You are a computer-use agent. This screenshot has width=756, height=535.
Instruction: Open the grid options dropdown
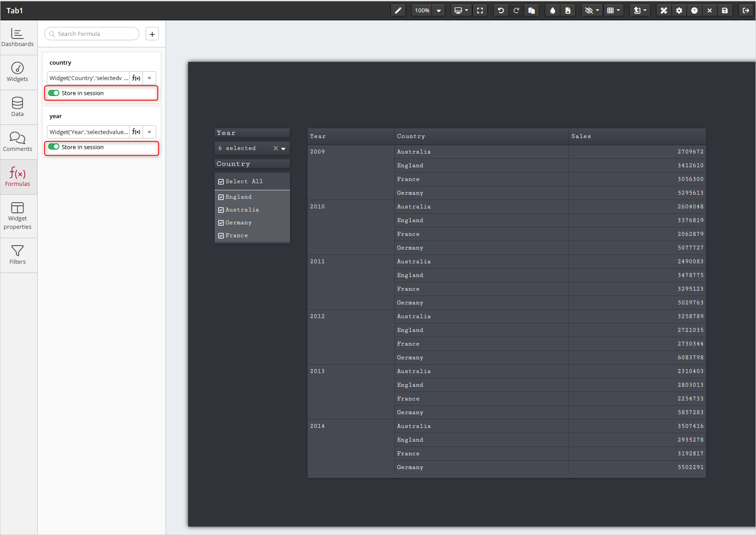[613, 11]
